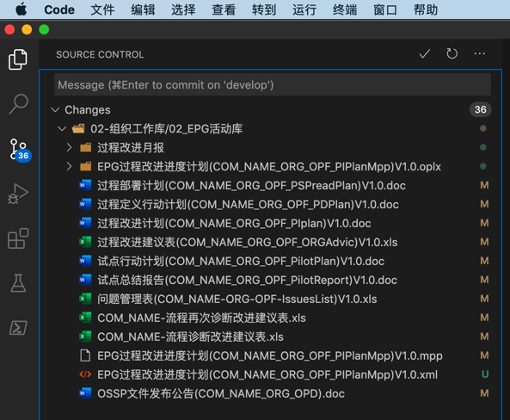510x420 pixels.
Task: Click the commit message input field
Action: click(273, 84)
